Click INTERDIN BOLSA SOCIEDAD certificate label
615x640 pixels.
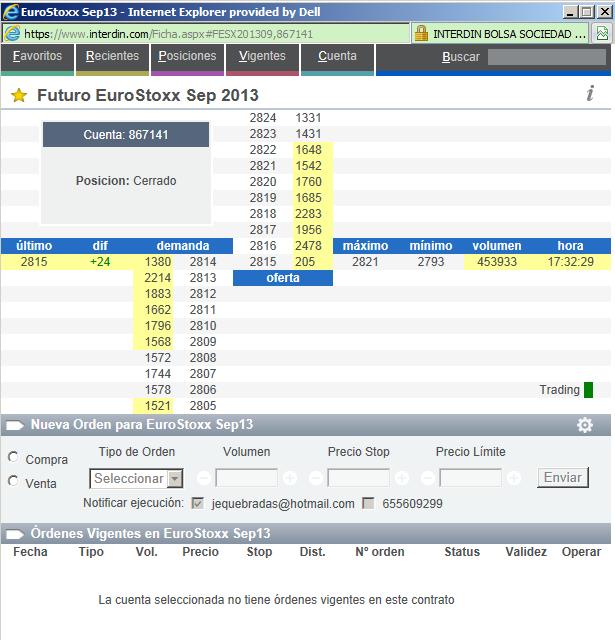pos(509,34)
